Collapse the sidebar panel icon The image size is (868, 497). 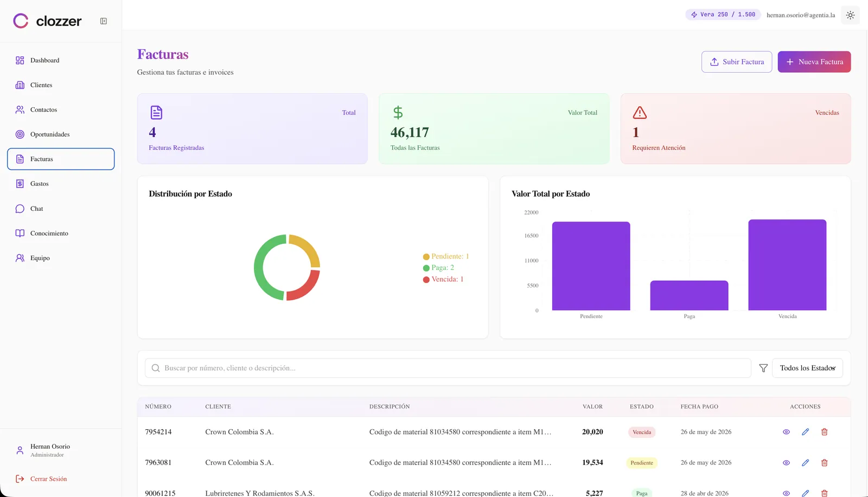104,21
